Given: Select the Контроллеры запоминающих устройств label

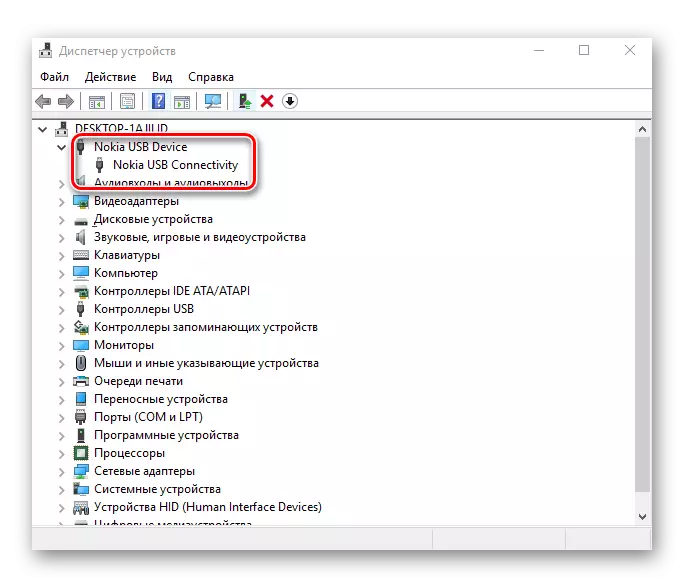Looking at the screenshot, I should 206,327.
